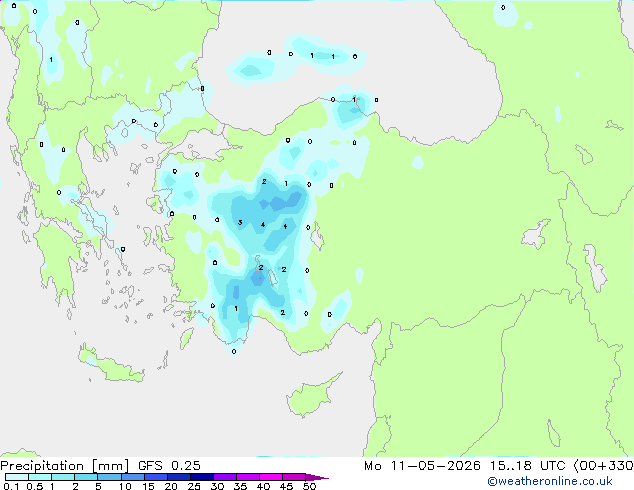Screen dimensions: 634x490
Task: Pick the legend swatch between 20 and 25
Action: click(x=179, y=477)
